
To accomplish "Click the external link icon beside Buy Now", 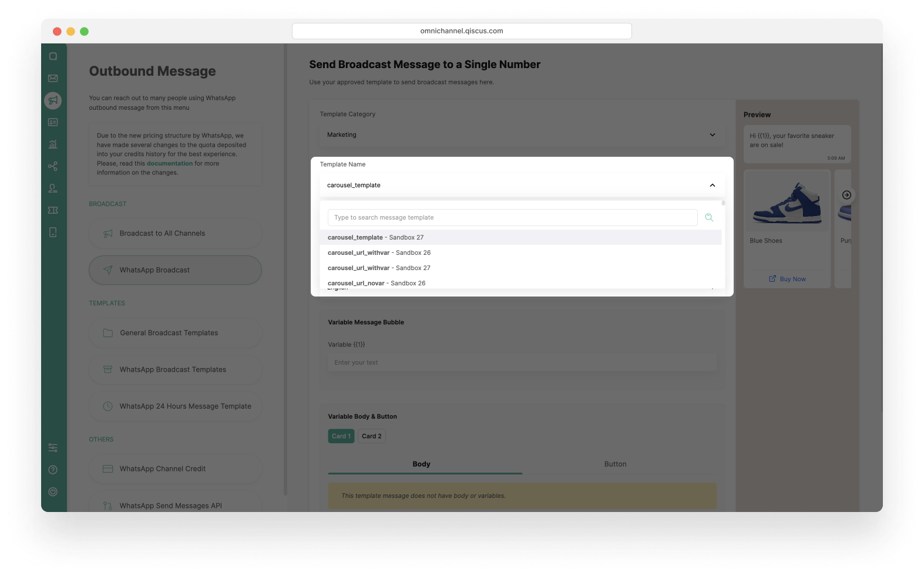I will tap(772, 279).
